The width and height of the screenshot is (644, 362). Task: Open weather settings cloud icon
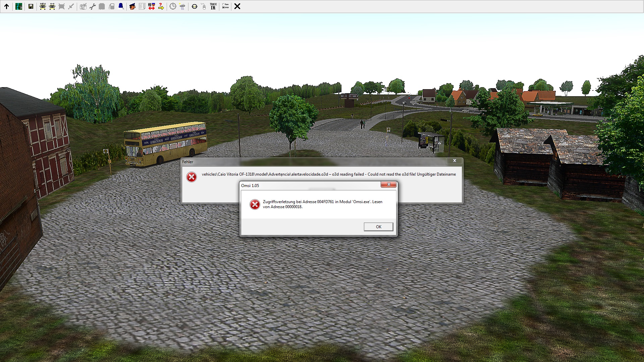(182, 6)
